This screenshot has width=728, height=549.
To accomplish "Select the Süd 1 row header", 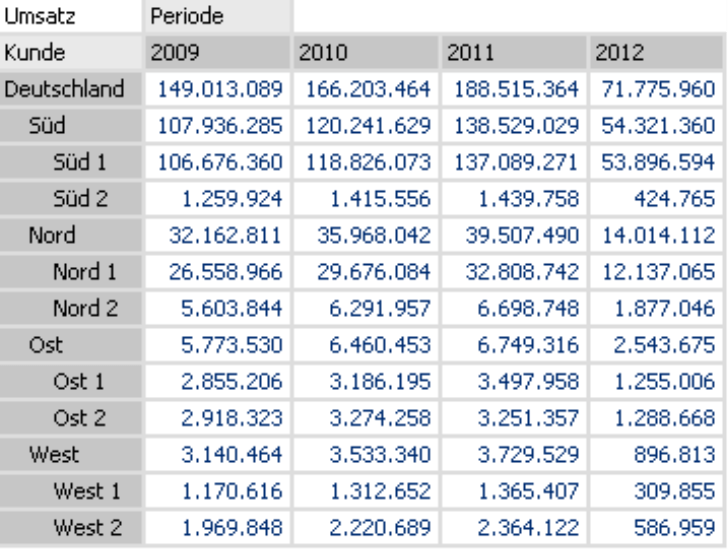I will click(x=71, y=162).
